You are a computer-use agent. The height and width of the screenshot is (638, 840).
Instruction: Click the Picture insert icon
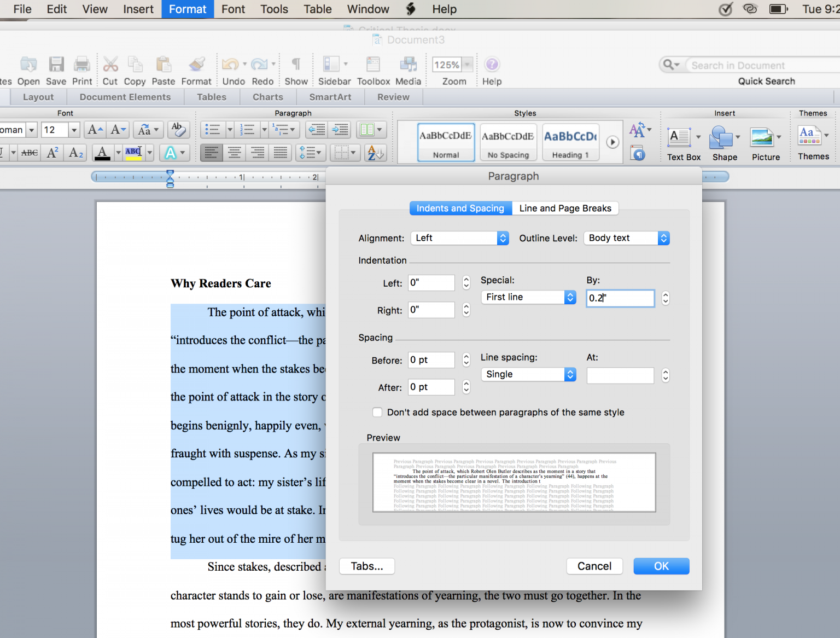[x=762, y=138]
